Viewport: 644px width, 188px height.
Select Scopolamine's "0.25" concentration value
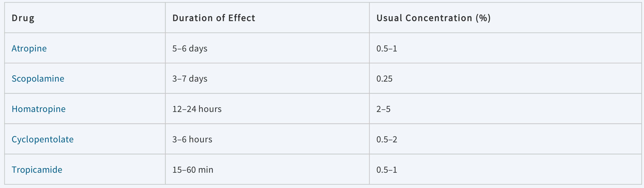(x=384, y=78)
